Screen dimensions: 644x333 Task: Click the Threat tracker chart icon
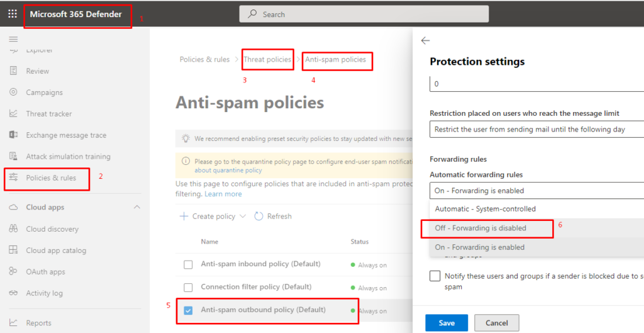tap(14, 113)
